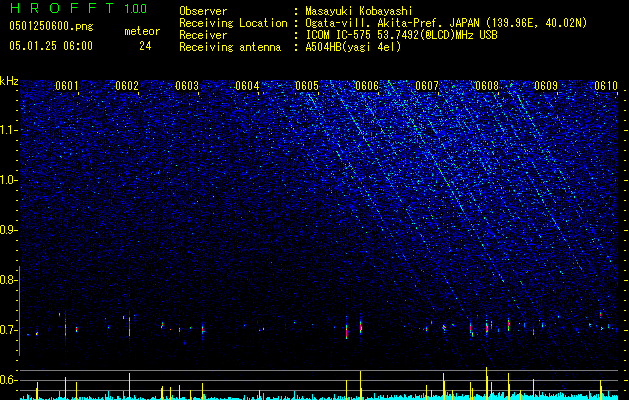
Task: Click the 0601 time marker
Action: pyautogui.click(x=67, y=86)
